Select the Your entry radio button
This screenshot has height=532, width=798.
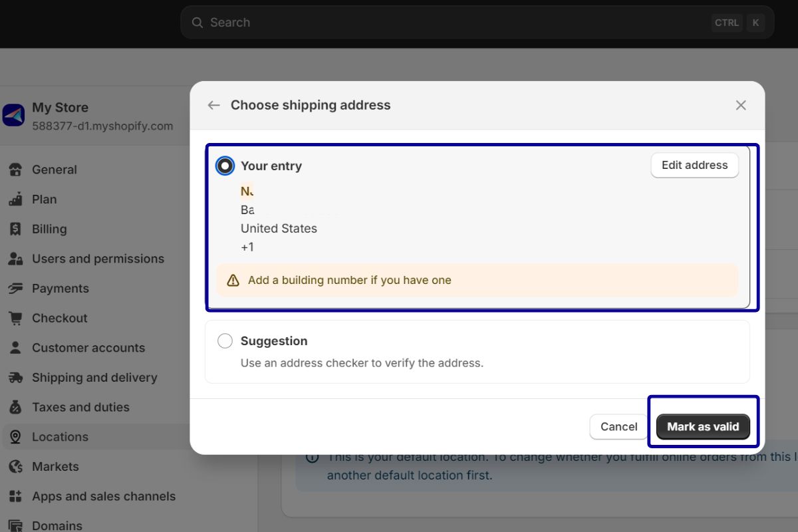225,166
